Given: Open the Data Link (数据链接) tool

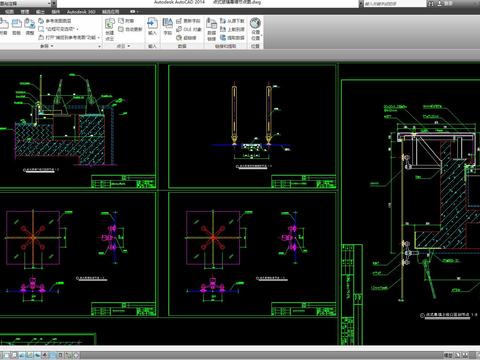Looking at the screenshot, I should 211,29.
